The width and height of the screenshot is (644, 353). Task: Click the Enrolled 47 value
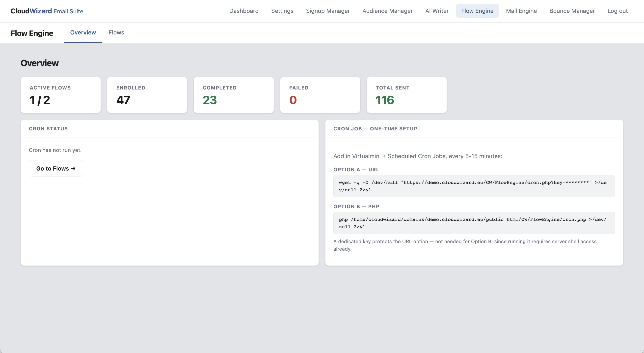(x=123, y=100)
